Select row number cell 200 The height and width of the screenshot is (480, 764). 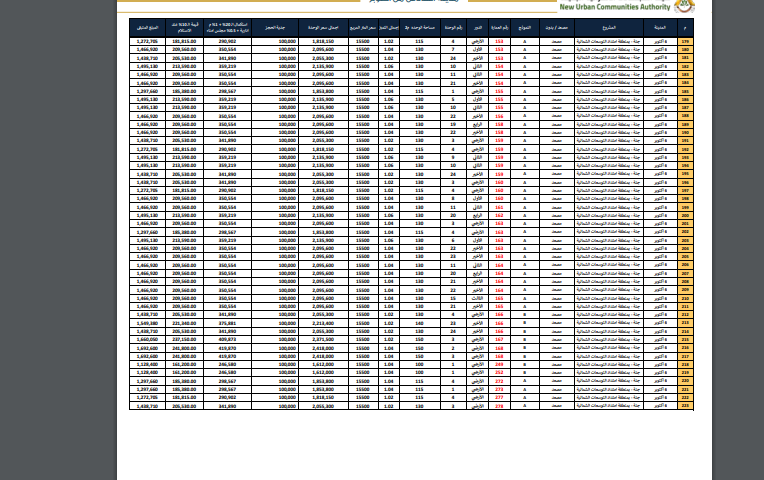pos(685,215)
